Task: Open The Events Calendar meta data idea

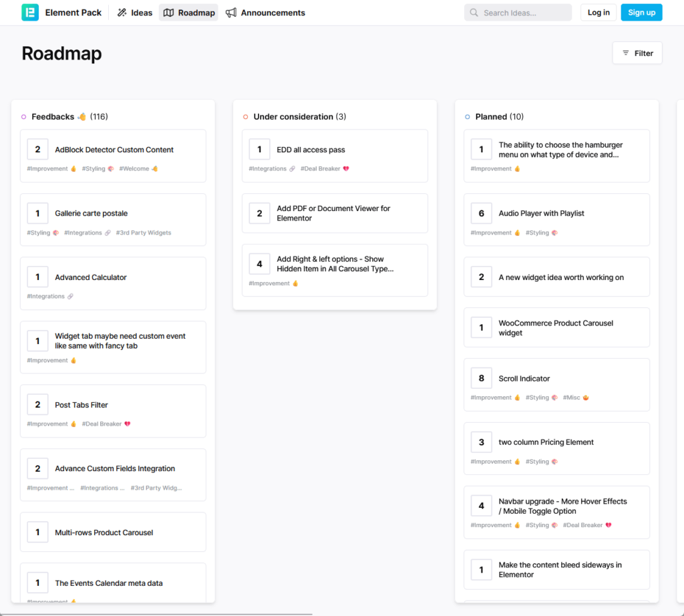Action: pos(109,583)
